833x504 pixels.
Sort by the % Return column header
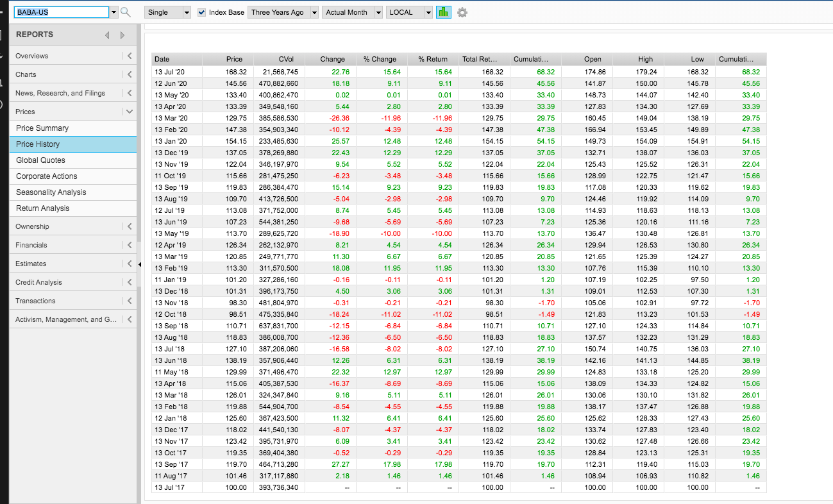pos(433,59)
